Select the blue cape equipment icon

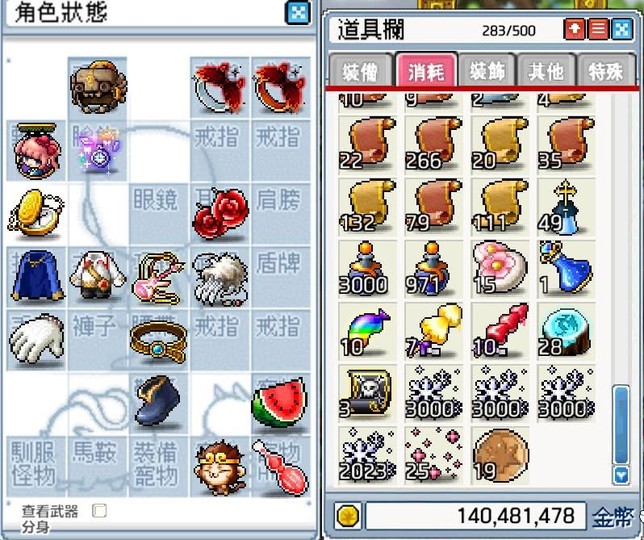tap(36, 275)
